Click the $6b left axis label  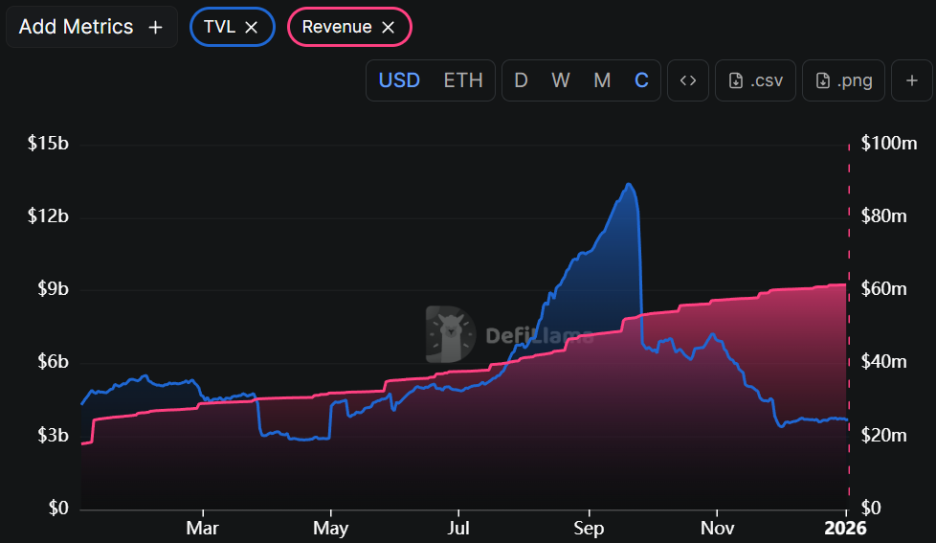point(53,362)
